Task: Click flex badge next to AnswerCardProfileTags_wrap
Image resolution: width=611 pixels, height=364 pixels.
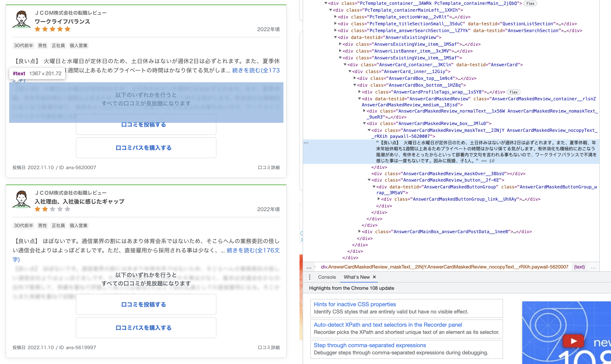Action: coord(513,92)
